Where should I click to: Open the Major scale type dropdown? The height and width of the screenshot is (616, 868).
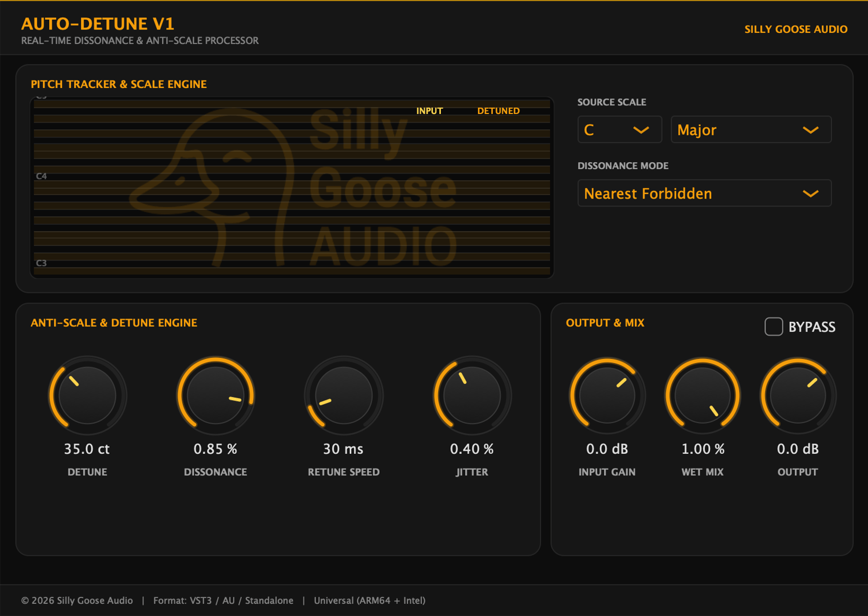(x=751, y=129)
